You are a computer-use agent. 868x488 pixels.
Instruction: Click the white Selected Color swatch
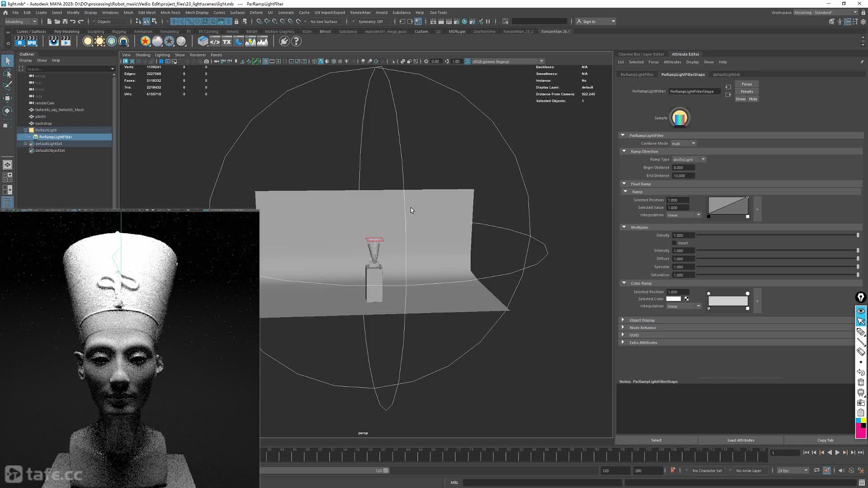[673, 299]
